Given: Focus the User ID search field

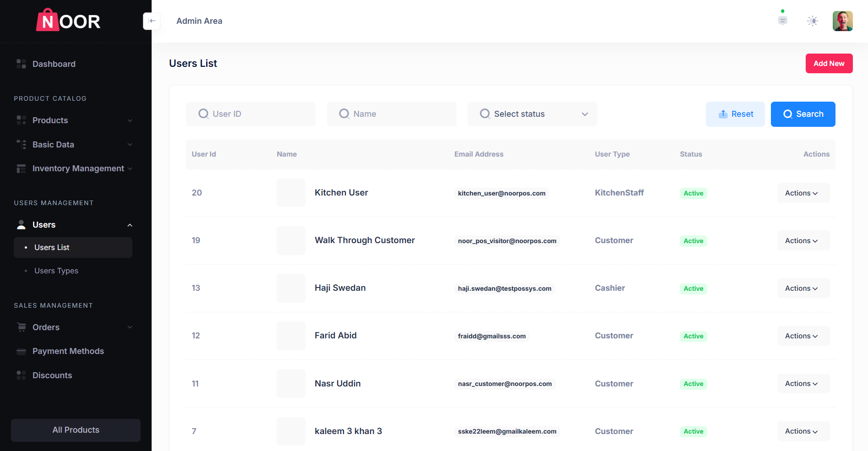Looking at the screenshot, I should coord(257,114).
